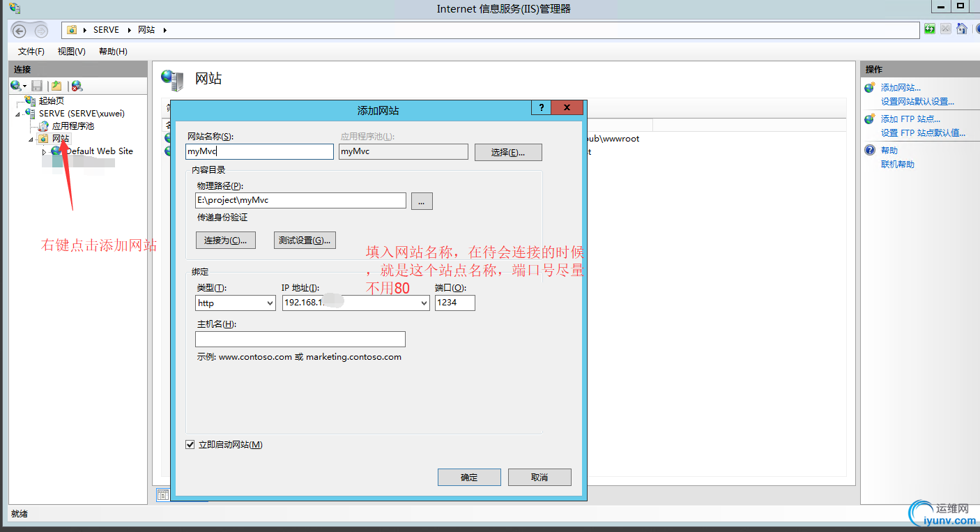Viewport: 980px width, 532px height.
Task: Click the green Refresh icon in the top-right toolbar
Action: click(931, 29)
